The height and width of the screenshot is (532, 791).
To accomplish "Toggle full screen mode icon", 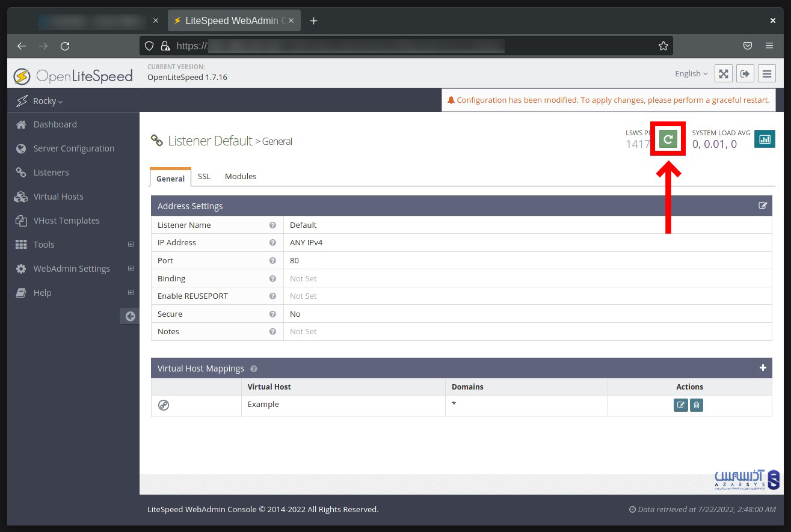I will [724, 73].
